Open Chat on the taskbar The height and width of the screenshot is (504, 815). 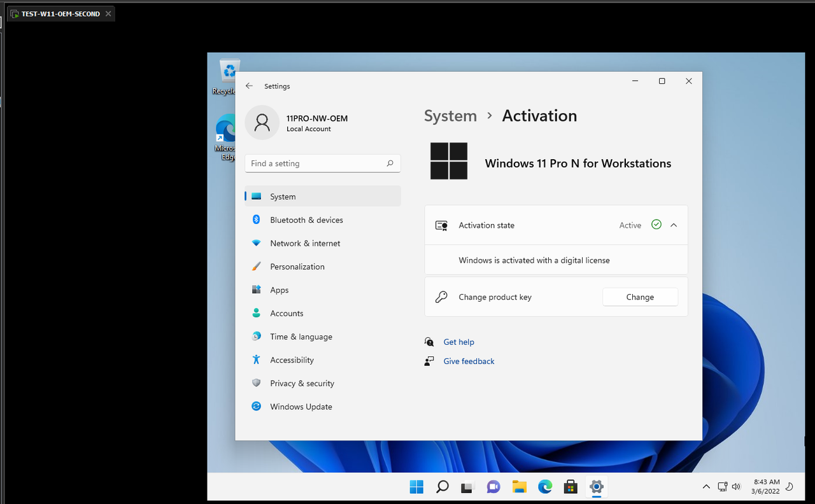click(493, 487)
